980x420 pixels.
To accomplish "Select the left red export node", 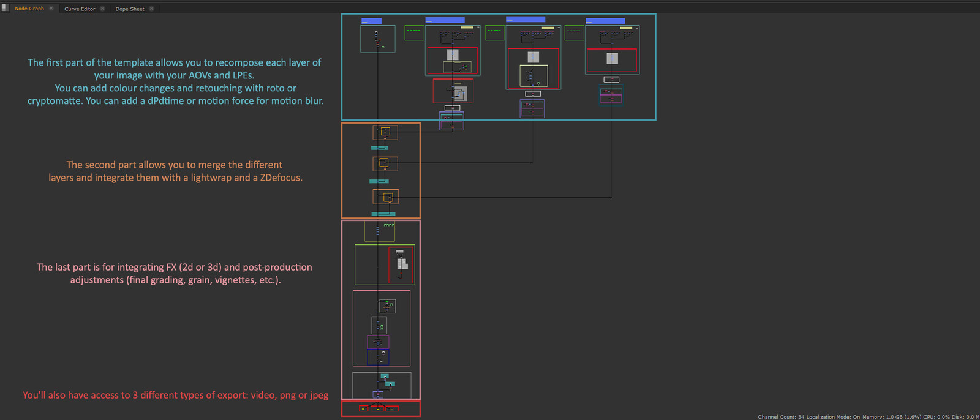I will [x=364, y=408].
